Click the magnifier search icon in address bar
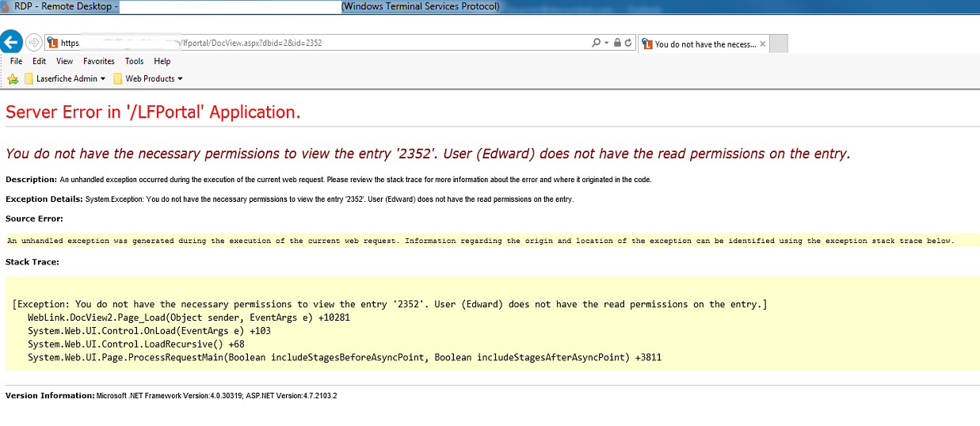Viewport: 980px width, 426px height. (596, 43)
